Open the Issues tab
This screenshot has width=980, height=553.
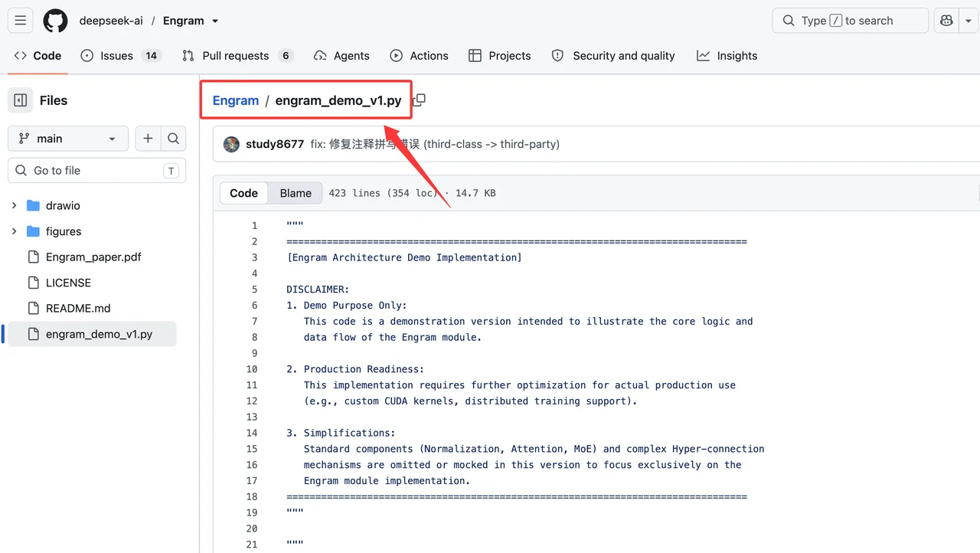pyautogui.click(x=121, y=56)
